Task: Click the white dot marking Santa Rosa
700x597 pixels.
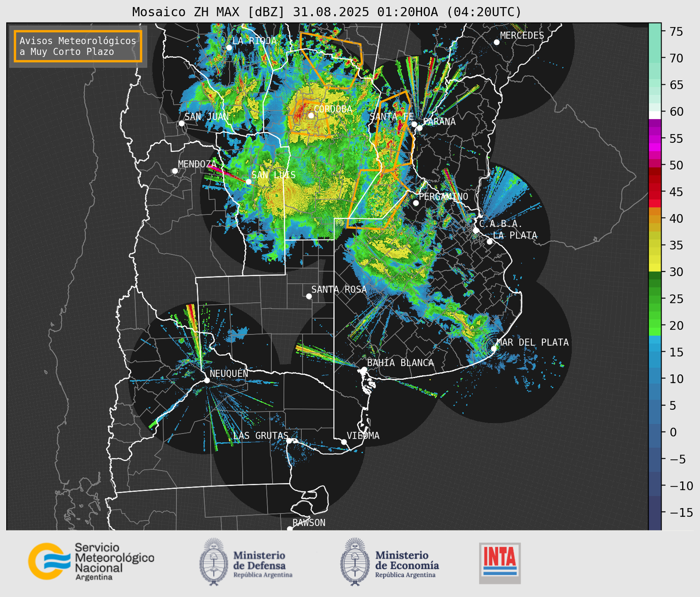Action: click(309, 296)
